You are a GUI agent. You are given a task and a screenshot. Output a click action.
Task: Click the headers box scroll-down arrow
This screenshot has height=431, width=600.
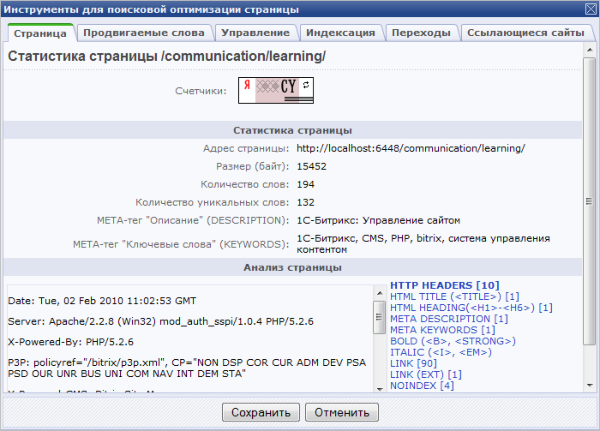[380, 389]
